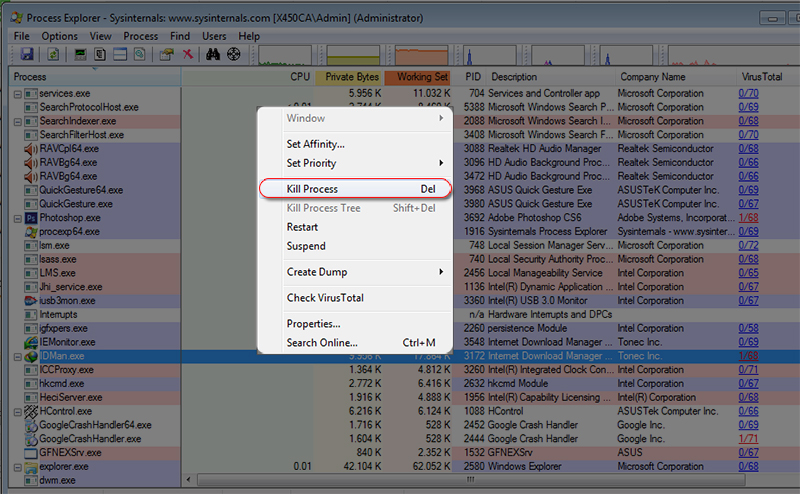This screenshot has width=800, height=494.
Task: Open the File menu
Action: pyautogui.click(x=21, y=36)
